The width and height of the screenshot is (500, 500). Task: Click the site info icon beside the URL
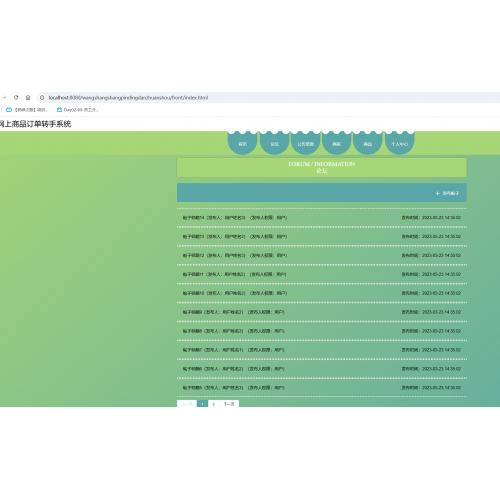[x=42, y=97]
